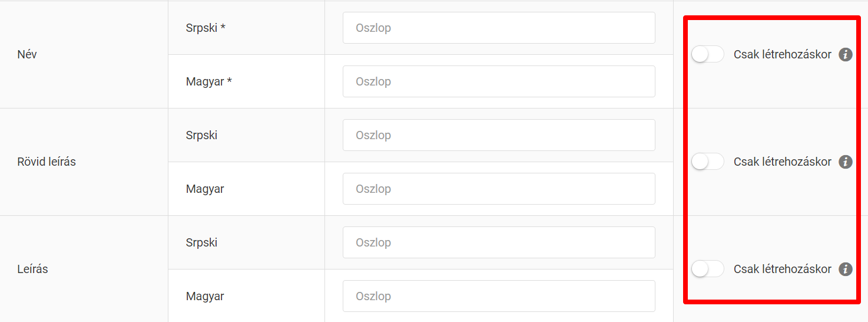Click Csak létrehozáskor text in Leírás row
The height and width of the screenshot is (322, 868).
point(782,269)
